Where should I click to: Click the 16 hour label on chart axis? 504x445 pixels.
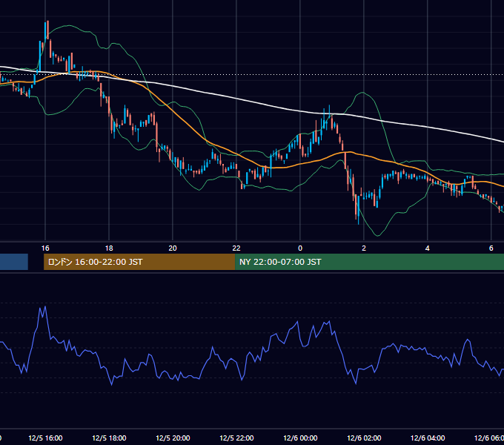click(x=45, y=248)
